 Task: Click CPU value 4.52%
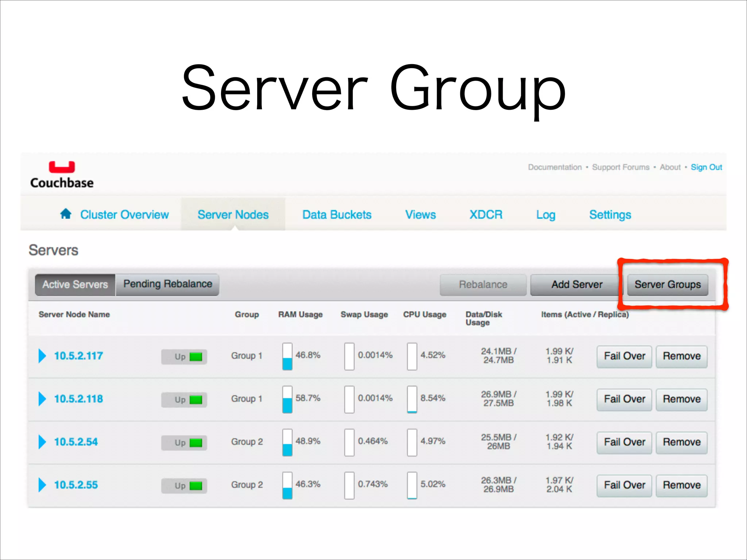[433, 355]
